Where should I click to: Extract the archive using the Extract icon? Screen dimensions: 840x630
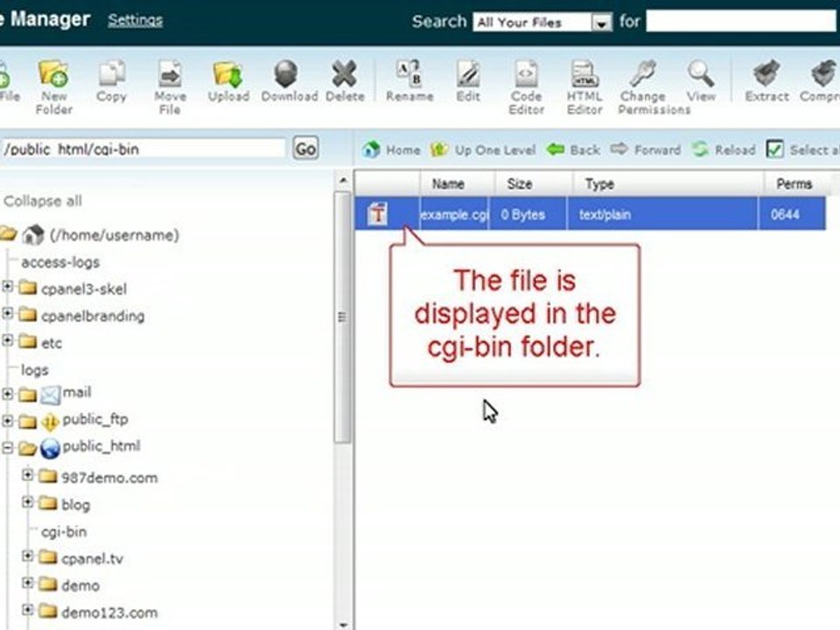[x=767, y=81]
